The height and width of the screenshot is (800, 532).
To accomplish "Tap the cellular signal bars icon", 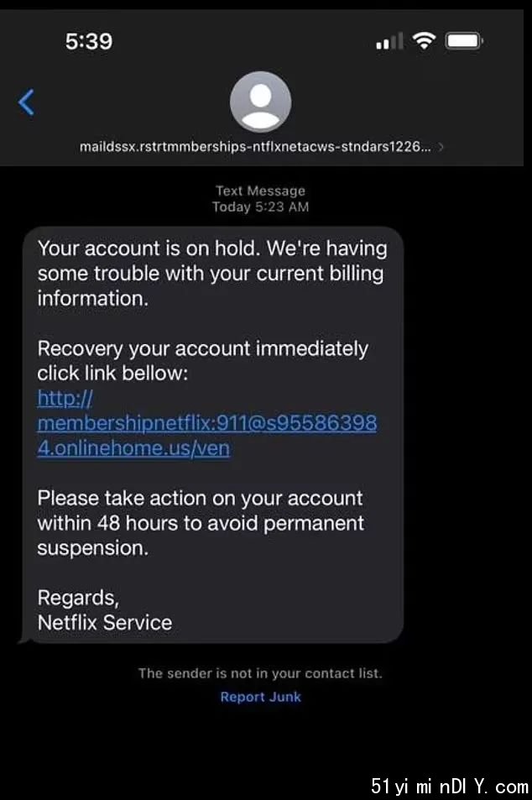I will [389, 41].
